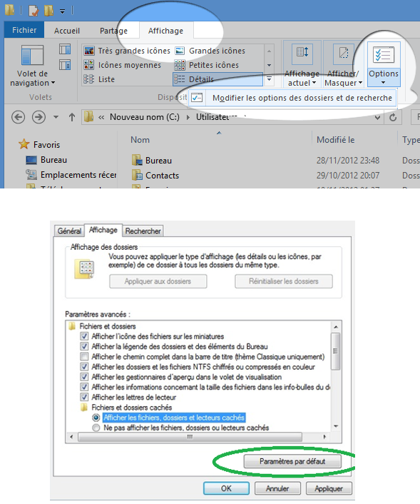
Task: Choose Très grandes icônes layout
Action: pos(126,51)
